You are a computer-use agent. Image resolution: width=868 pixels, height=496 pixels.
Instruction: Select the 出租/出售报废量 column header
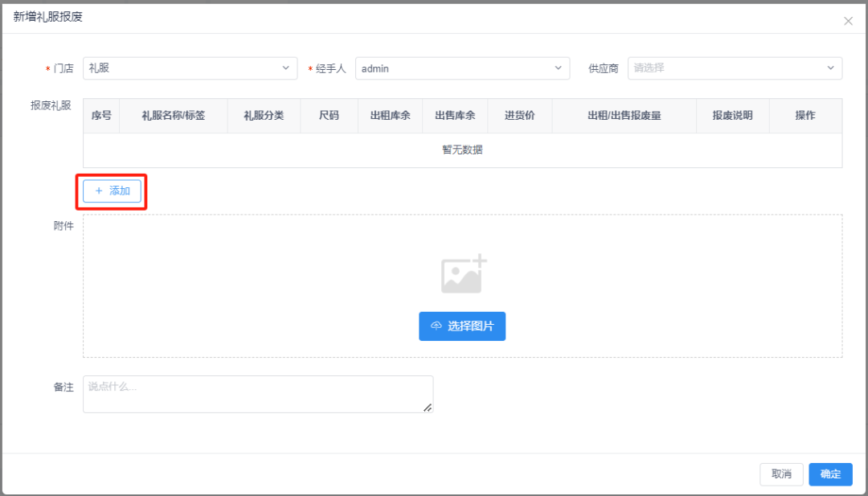[624, 116]
